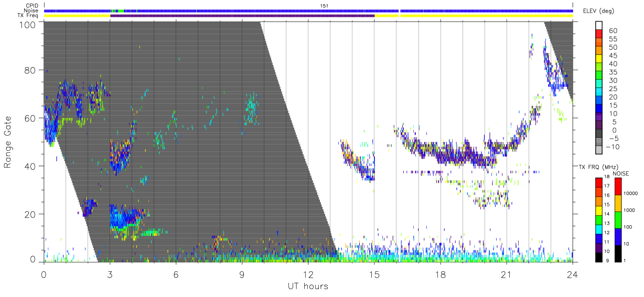Click the CPID value '151'
Screen dimensions: 644x297
click(324, 6)
